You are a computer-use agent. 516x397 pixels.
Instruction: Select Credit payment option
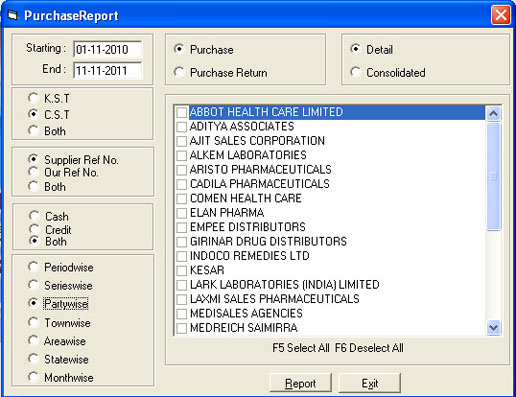pos(34,229)
